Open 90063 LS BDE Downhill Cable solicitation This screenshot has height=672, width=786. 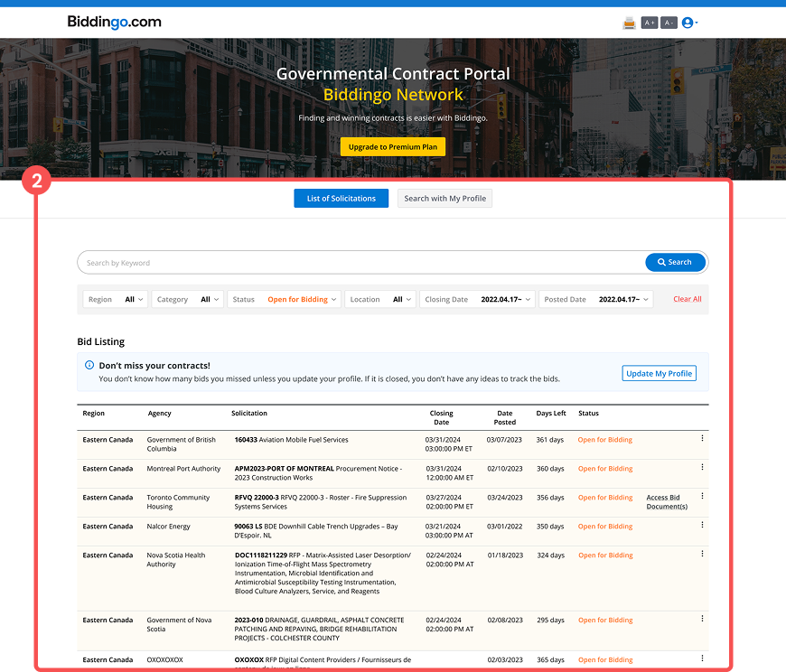click(316, 531)
